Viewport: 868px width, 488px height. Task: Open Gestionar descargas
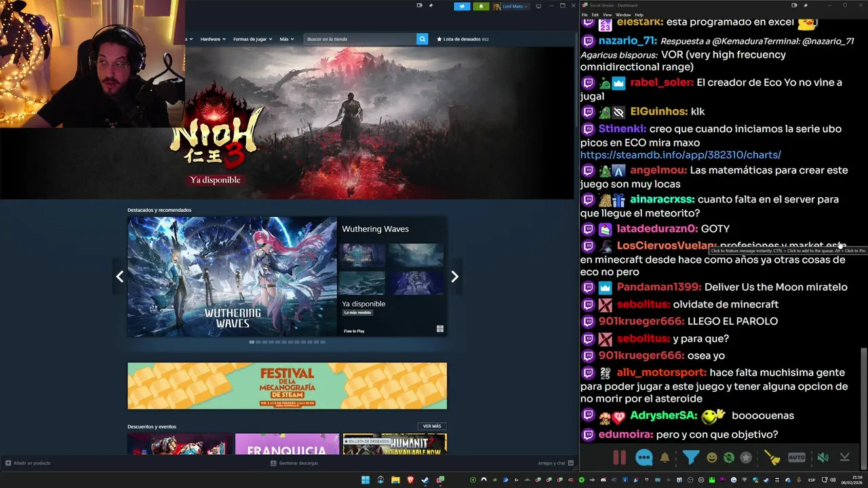(x=294, y=463)
